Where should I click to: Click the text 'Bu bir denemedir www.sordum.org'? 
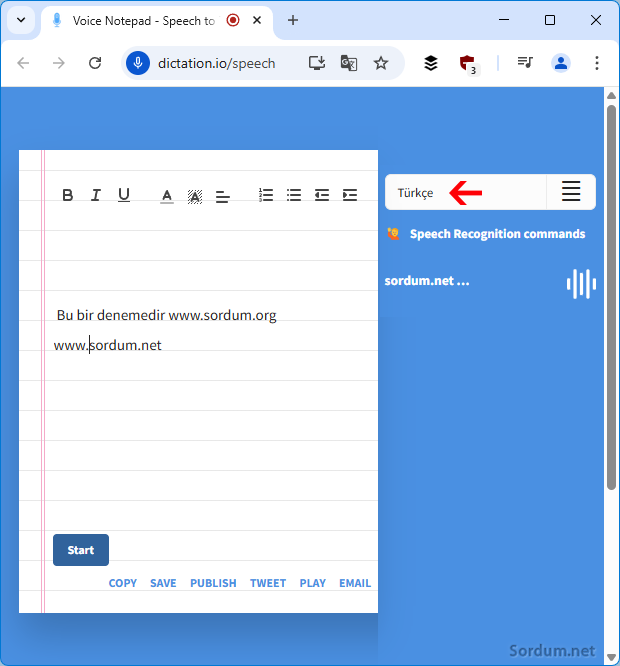tap(166, 316)
